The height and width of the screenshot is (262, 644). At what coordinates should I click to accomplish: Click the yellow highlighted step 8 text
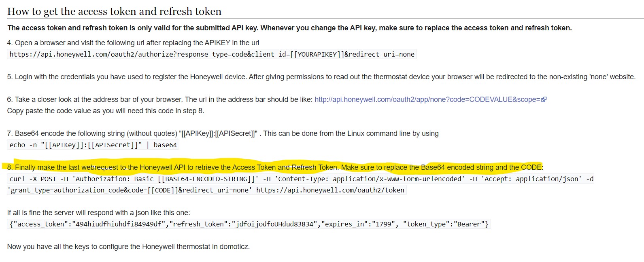coord(275,167)
